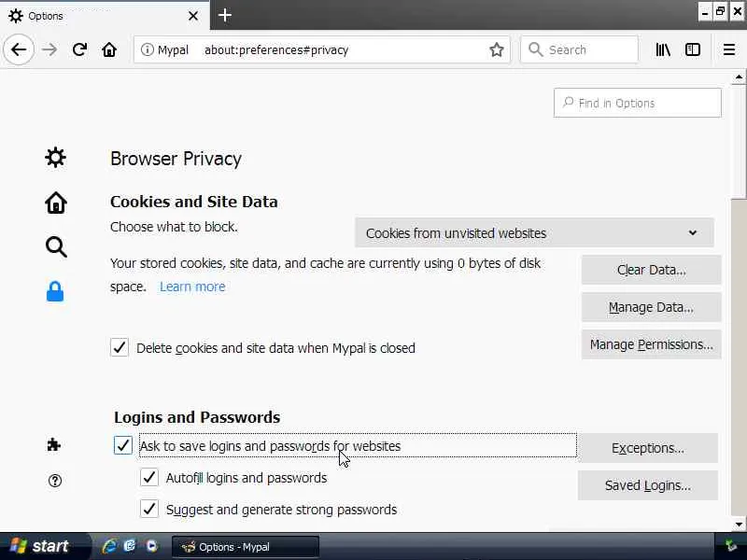This screenshot has width=747, height=560.
Task: Click the Mypal Support help icon
Action: (55, 481)
